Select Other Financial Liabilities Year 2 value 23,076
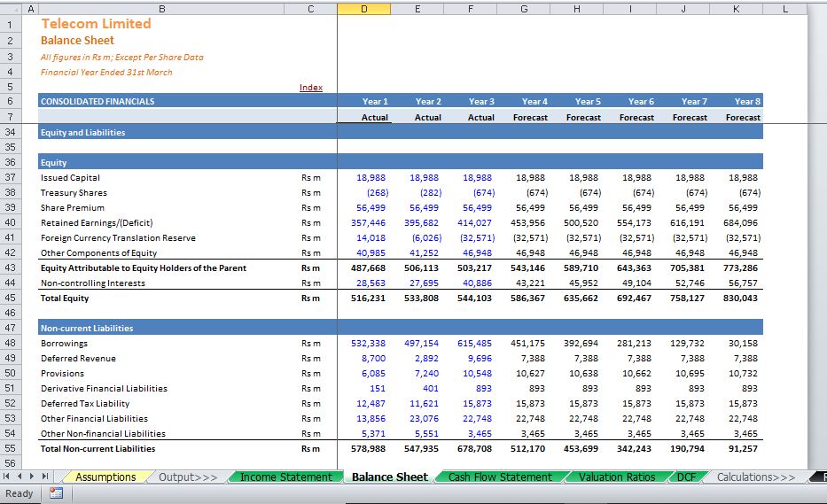The width and height of the screenshot is (827, 504). pos(424,419)
